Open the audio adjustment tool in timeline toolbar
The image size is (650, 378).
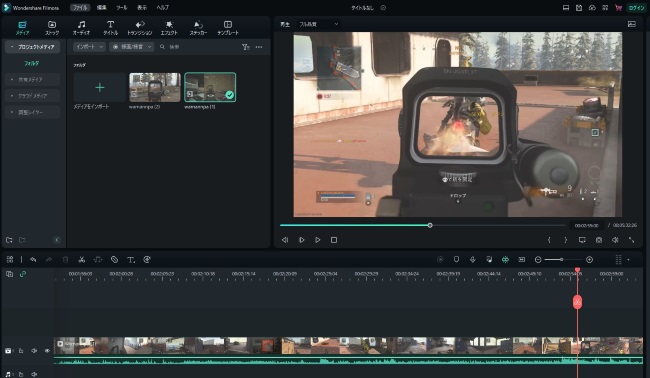(98, 259)
